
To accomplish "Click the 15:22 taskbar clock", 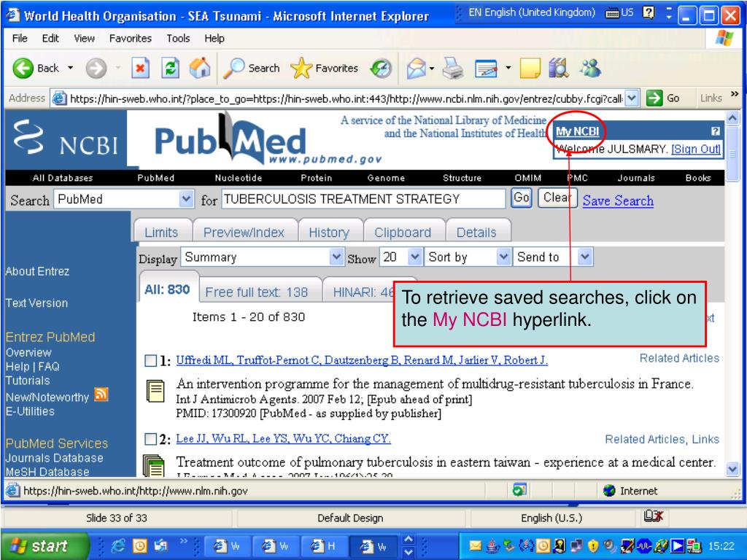I will (721, 545).
